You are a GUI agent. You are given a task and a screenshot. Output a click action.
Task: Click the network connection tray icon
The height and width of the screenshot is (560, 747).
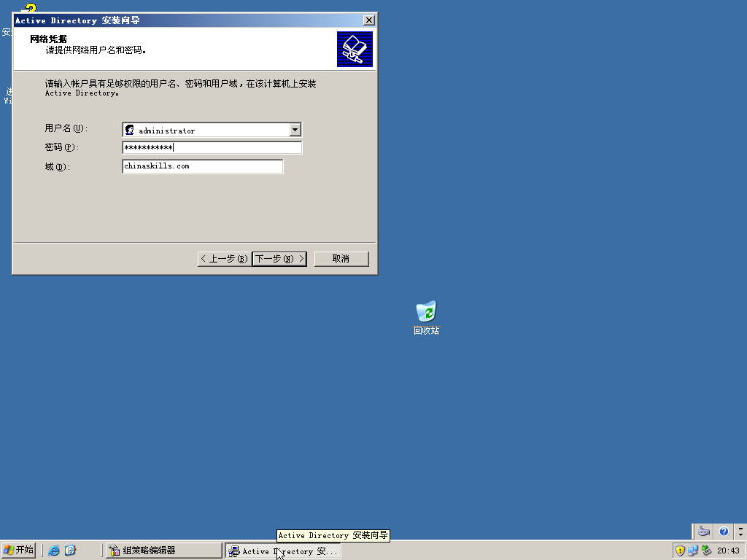(x=693, y=551)
